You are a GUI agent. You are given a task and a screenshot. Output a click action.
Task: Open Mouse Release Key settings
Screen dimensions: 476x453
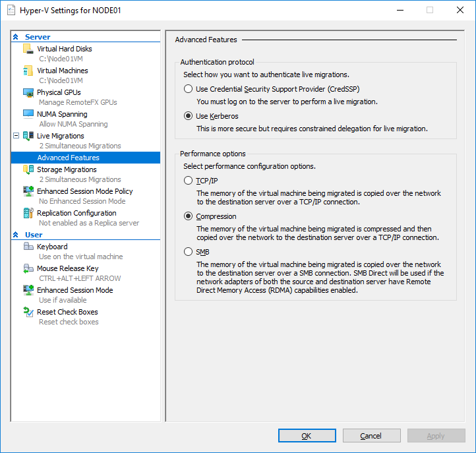coord(68,268)
